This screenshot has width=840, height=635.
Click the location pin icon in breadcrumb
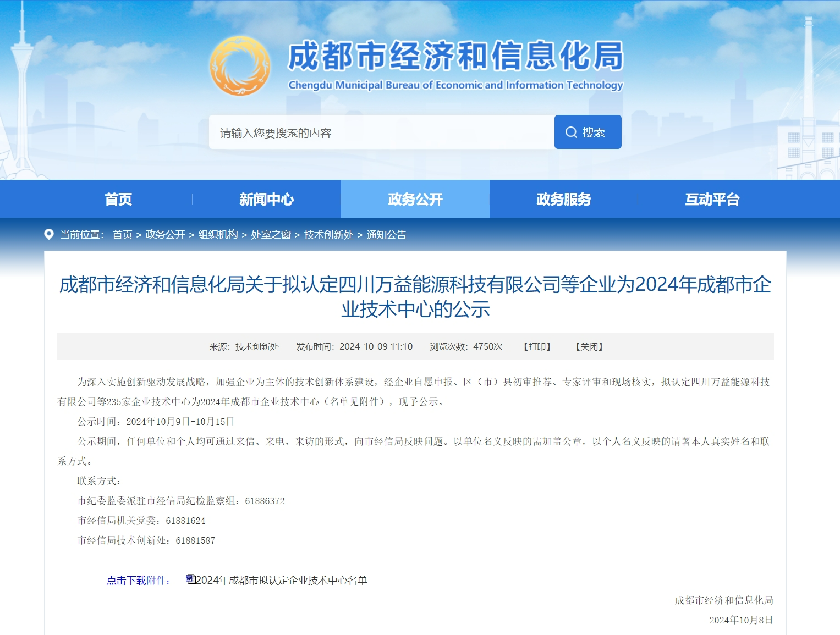point(49,234)
